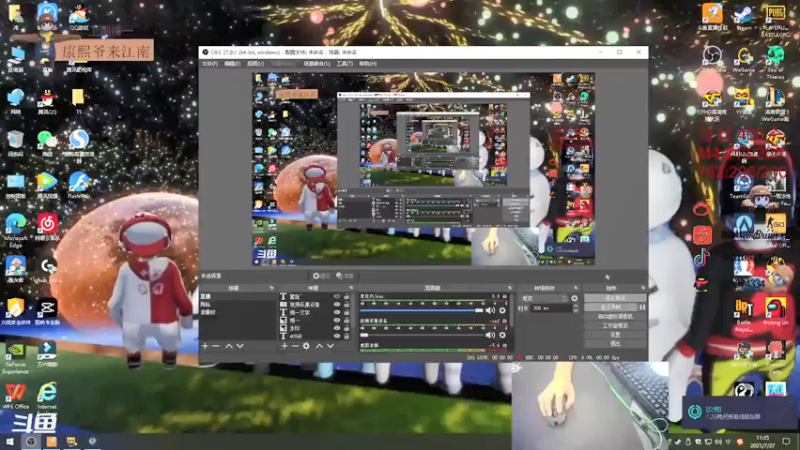
Task: Toggle the lock on the 水印 source
Action: 346,328
